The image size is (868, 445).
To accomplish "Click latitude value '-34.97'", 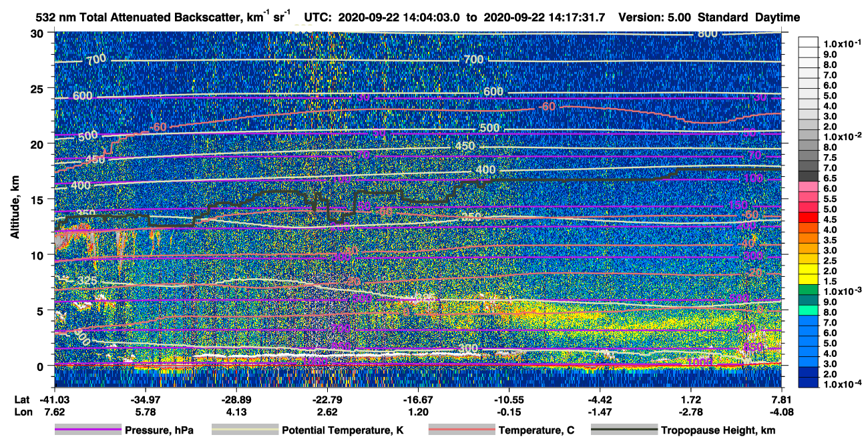I will 145,399.
